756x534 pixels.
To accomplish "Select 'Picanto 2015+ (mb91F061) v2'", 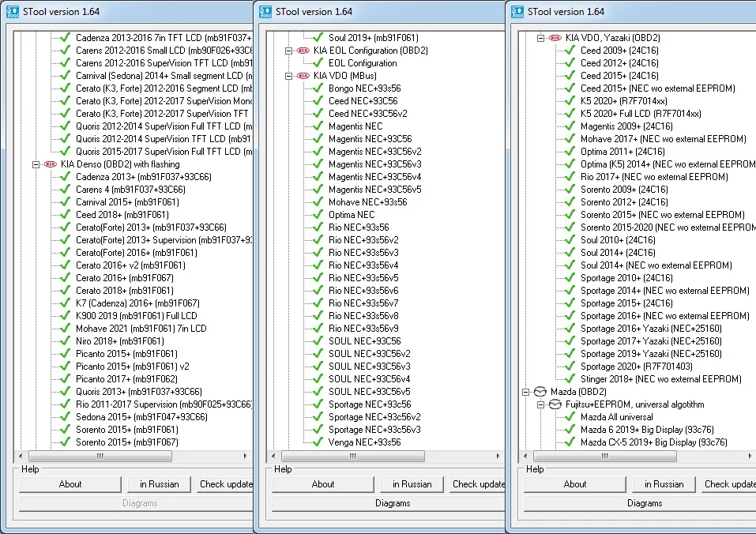I will pos(133,367).
